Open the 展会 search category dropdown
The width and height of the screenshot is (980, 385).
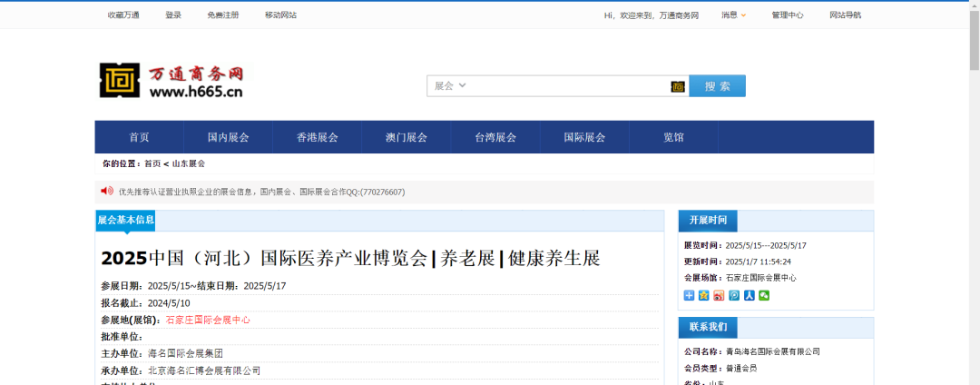(x=450, y=85)
